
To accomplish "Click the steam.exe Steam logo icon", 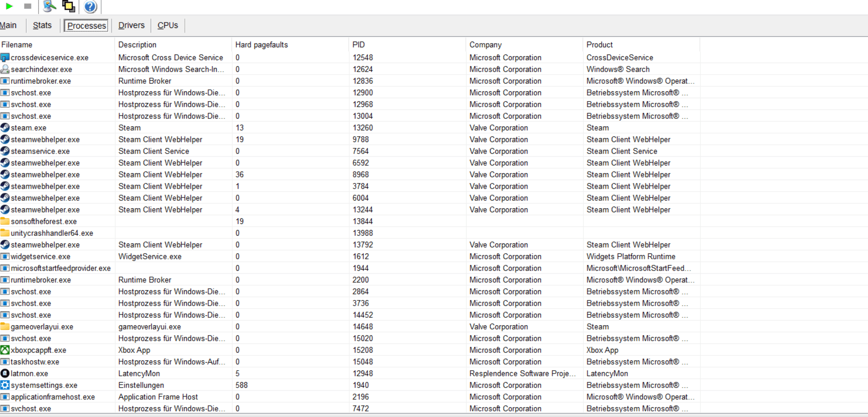I will coord(5,128).
